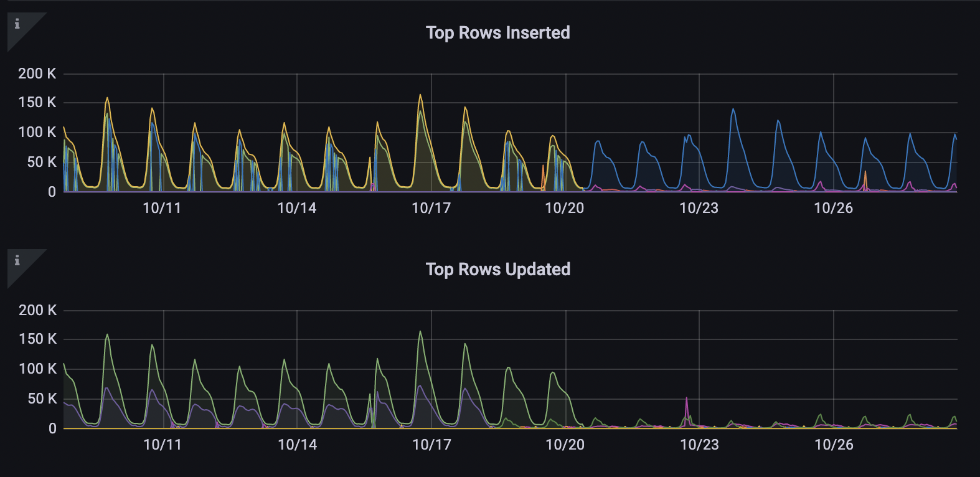Image resolution: width=980 pixels, height=477 pixels.
Task: Click tallest yellow peak before 10/17 in Inserted chart
Action: [420, 95]
